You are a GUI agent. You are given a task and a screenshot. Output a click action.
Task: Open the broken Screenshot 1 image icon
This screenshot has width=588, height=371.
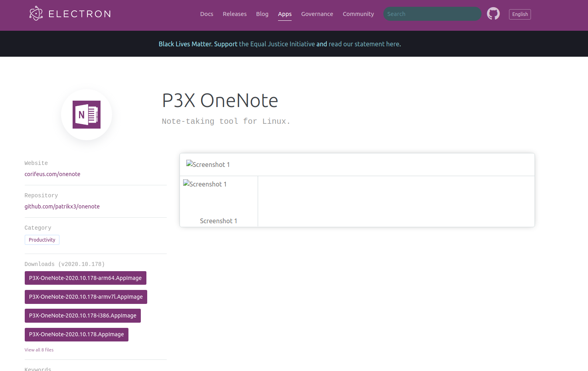click(x=208, y=164)
